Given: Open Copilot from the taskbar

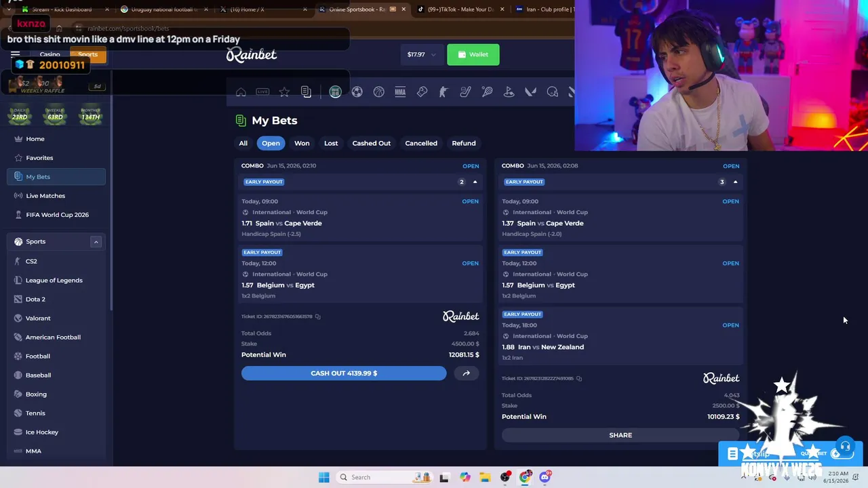Looking at the screenshot, I should coord(465,477).
